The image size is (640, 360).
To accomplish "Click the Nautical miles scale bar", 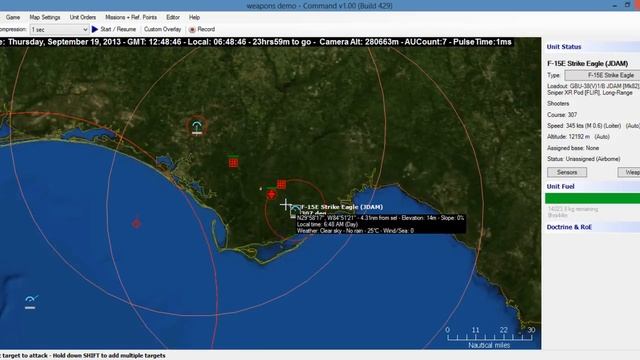I will click(489, 338).
